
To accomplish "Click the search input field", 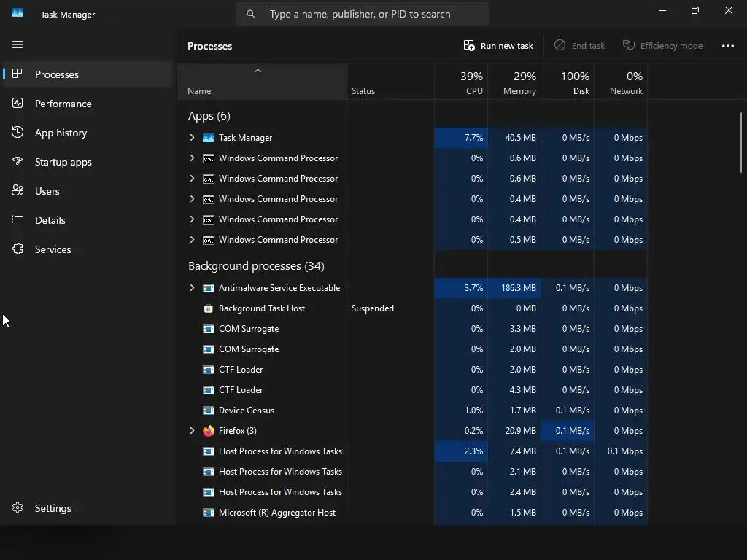I will (362, 14).
